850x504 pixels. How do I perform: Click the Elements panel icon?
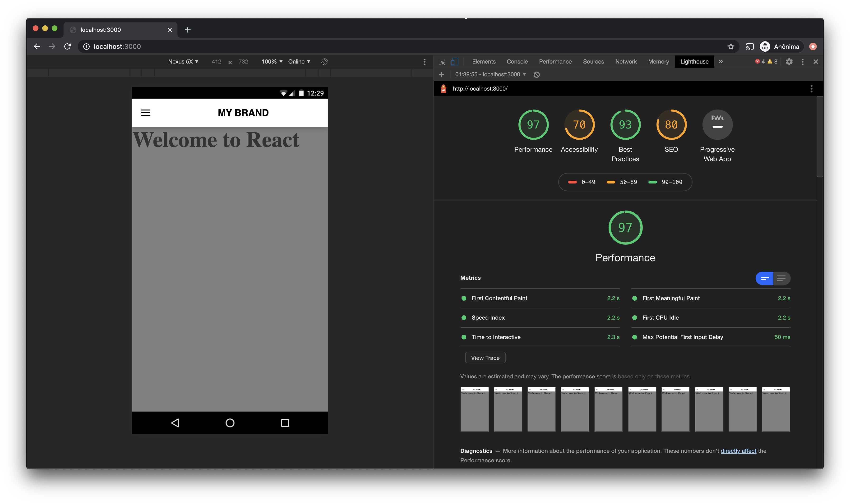(483, 61)
